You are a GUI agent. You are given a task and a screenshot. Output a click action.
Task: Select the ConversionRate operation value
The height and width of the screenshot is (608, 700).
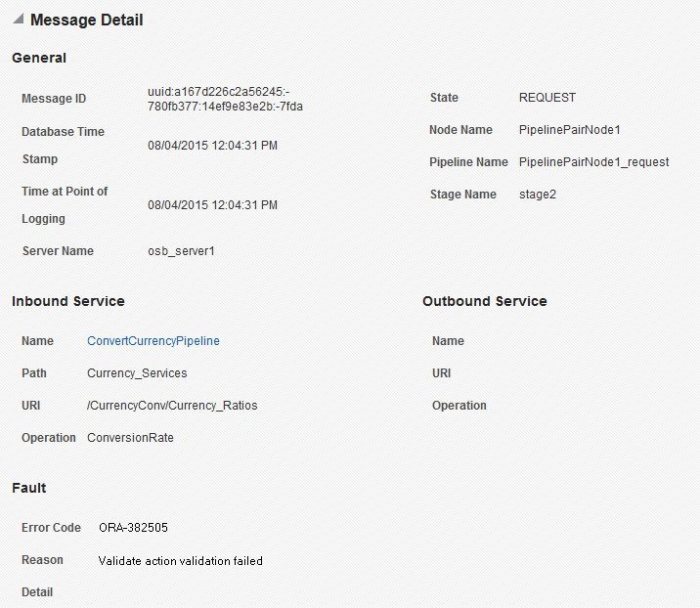tap(130, 438)
